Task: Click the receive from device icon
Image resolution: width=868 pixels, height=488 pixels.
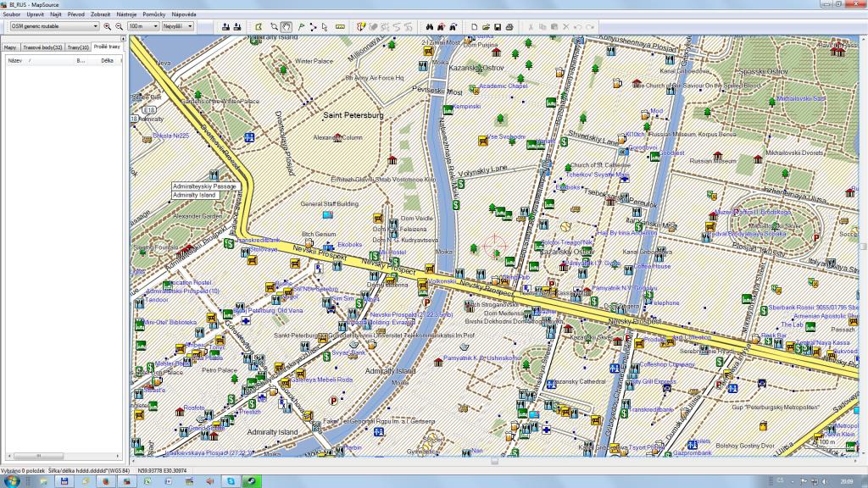Action: tap(237, 26)
